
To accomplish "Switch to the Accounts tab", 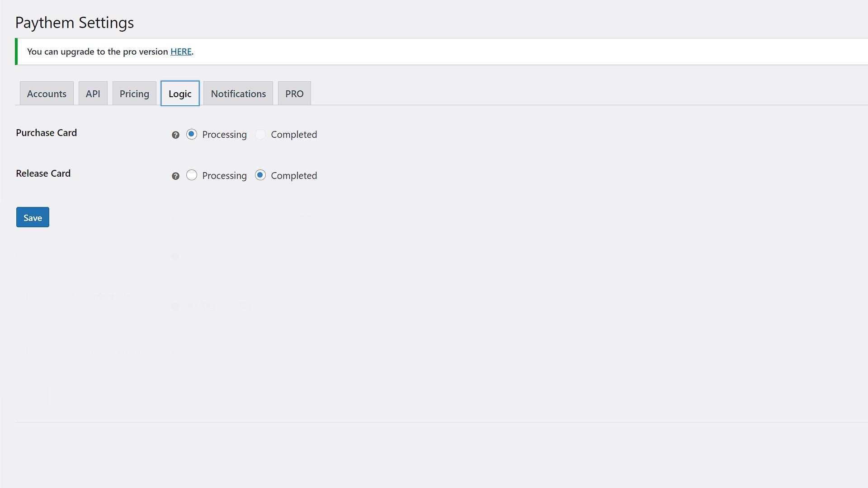I will (47, 93).
